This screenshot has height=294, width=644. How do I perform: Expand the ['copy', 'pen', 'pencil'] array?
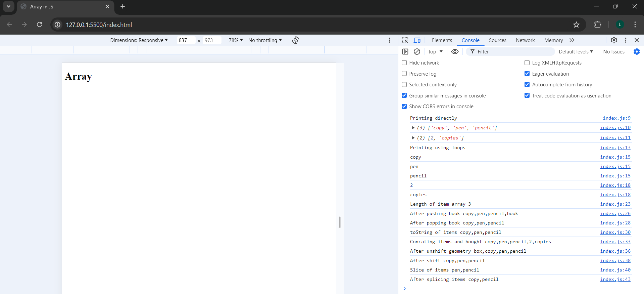click(x=413, y=128)
